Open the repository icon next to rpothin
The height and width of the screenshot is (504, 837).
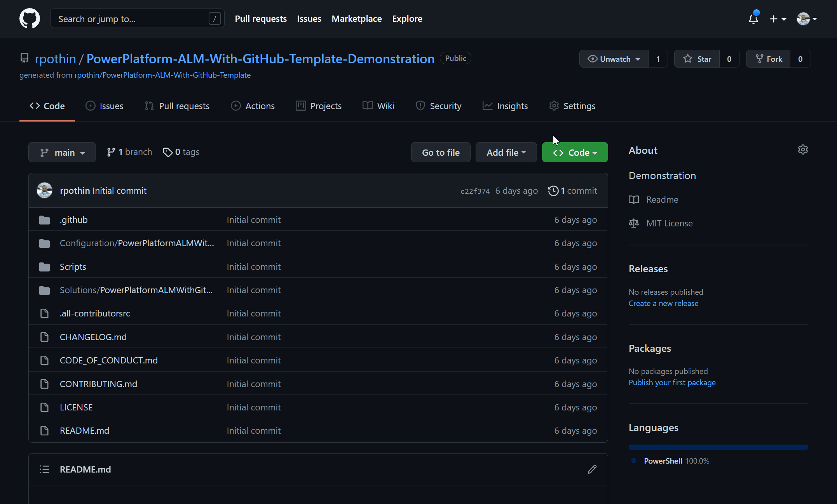click(24, 58)
